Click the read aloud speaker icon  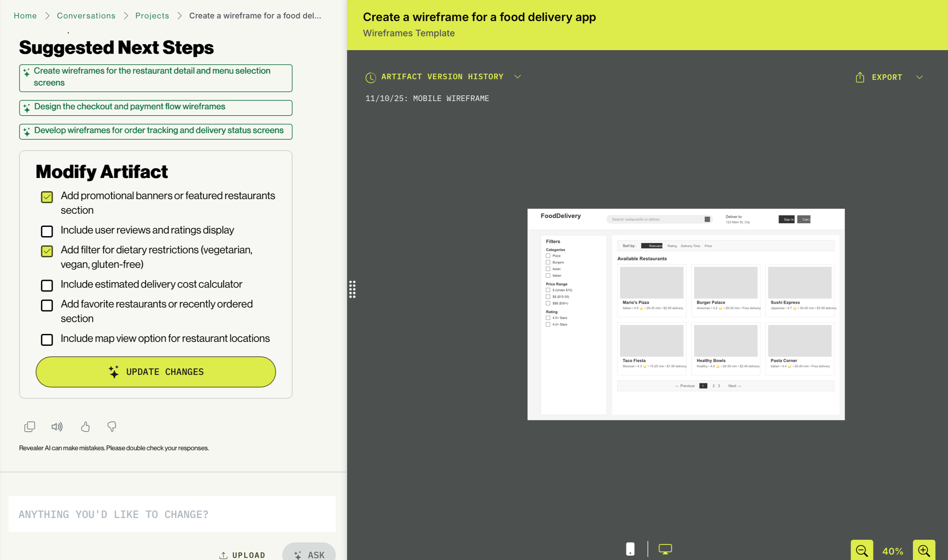(57, 427)
